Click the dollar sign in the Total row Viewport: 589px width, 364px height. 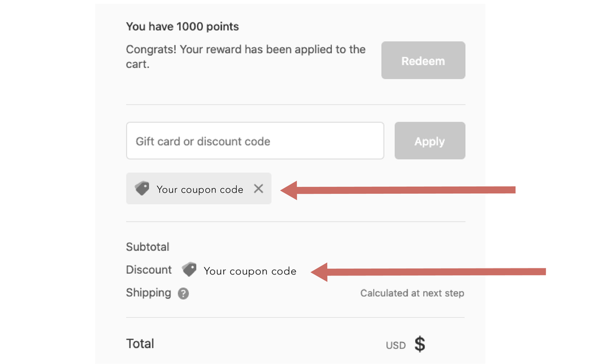pos(420,344)
